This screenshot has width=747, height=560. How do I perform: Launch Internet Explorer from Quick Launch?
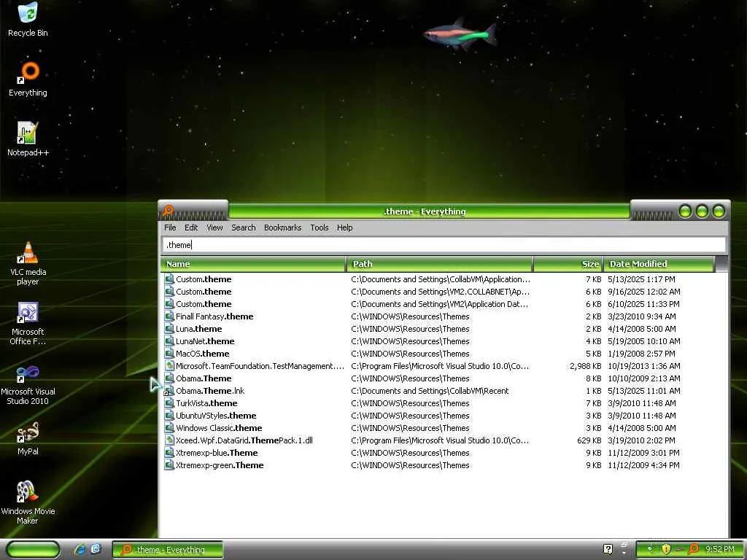(80, 549)
